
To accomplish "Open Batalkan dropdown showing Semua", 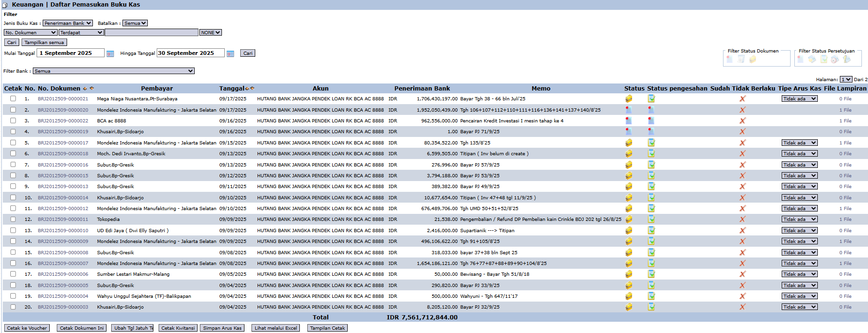I will [x=135, y=23].
